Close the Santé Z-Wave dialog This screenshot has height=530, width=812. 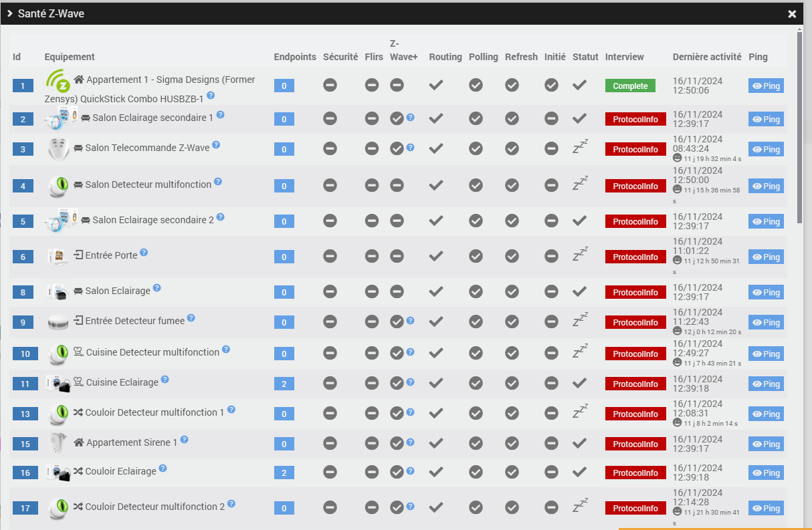click(792, 13)
